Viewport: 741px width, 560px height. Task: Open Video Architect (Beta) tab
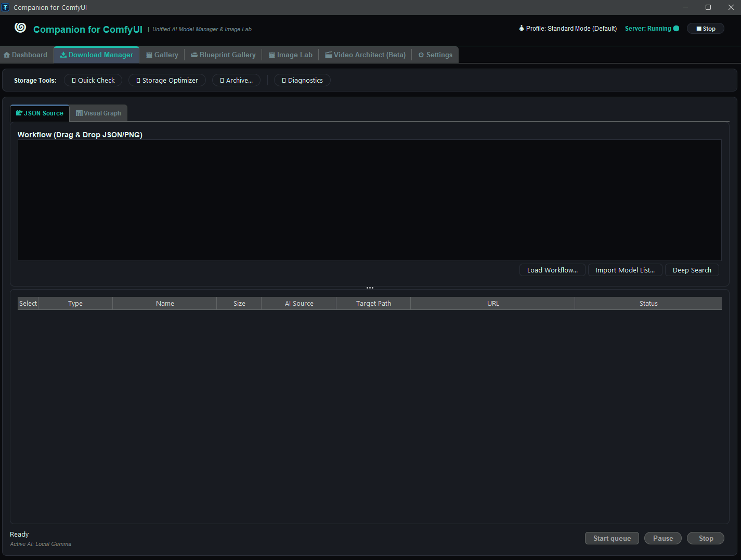pos(366,55)
